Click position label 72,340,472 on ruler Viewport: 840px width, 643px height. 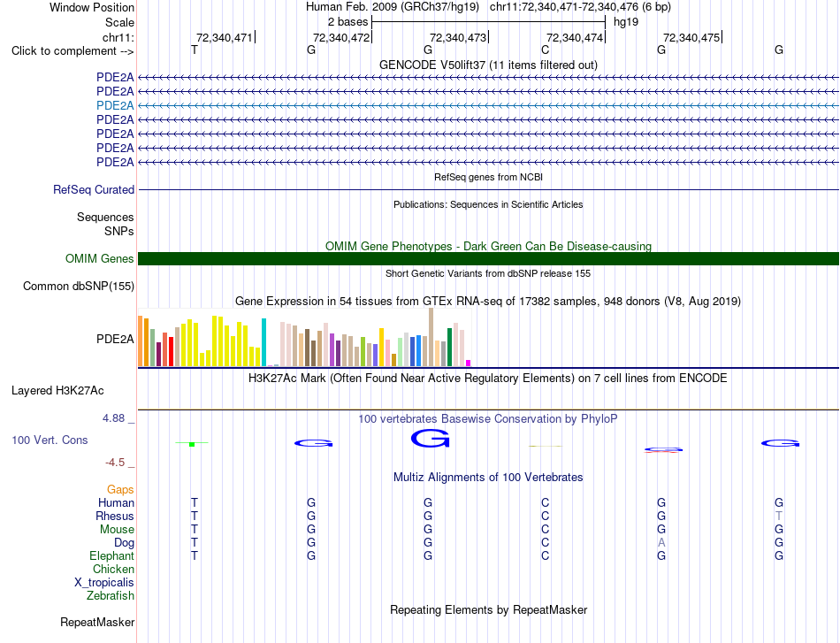[x=341, y=37]
